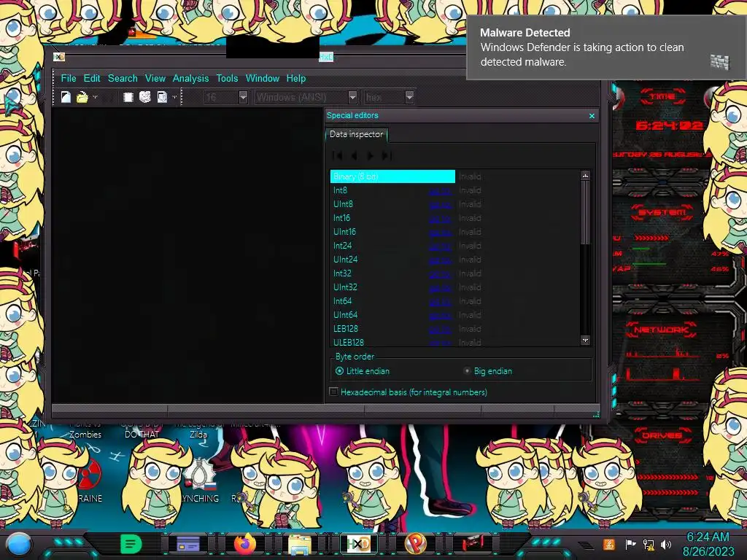The height and width of the screenshot is (560, 747).
Task: Select Little endian byte order
Action: point(363,371)
